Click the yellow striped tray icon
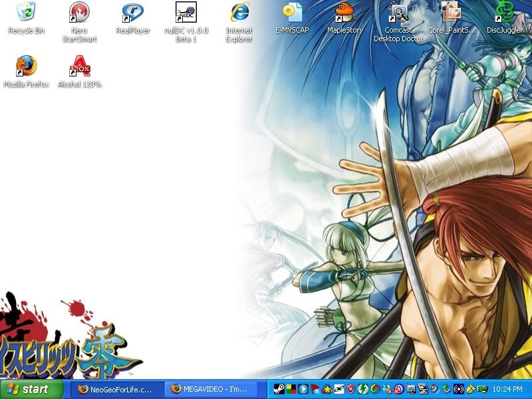Viewport: 532px width, 399px height. click(471, 389)
